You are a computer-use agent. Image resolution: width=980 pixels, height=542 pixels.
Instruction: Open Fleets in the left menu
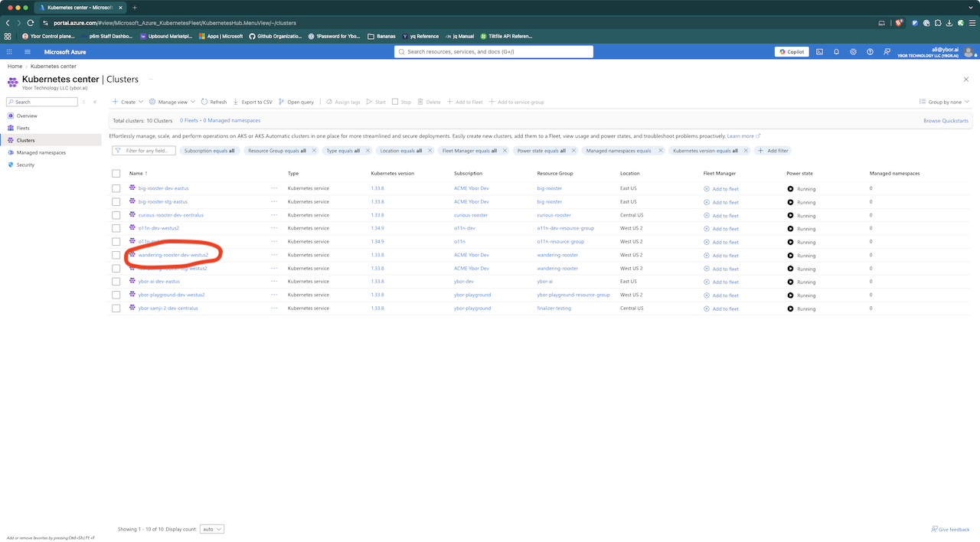(23, 128)
